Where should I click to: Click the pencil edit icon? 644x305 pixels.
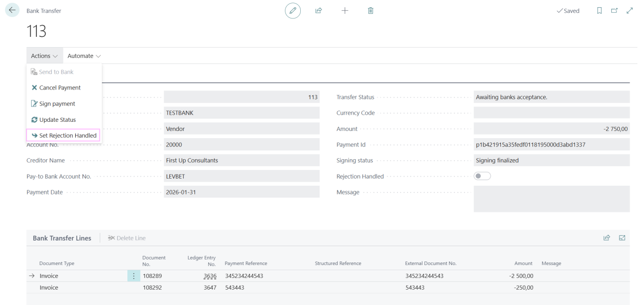[293, 11]
